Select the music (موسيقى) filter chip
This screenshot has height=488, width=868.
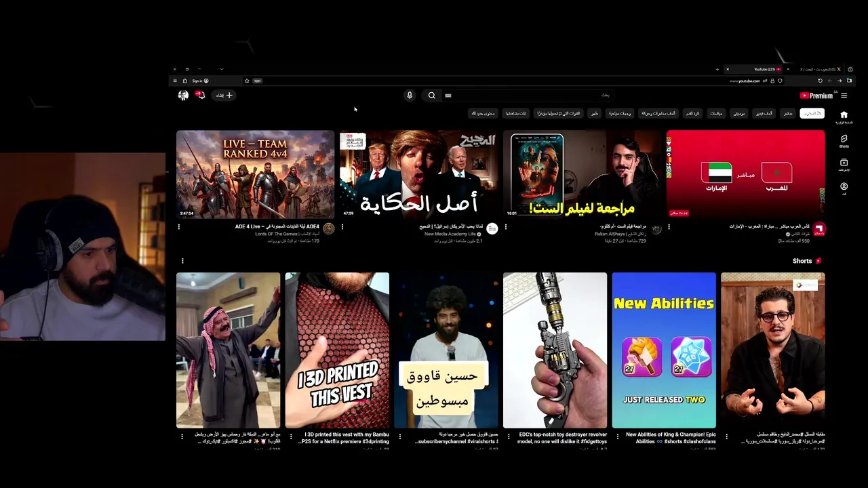pyautogui.click(x=738, y=113)
